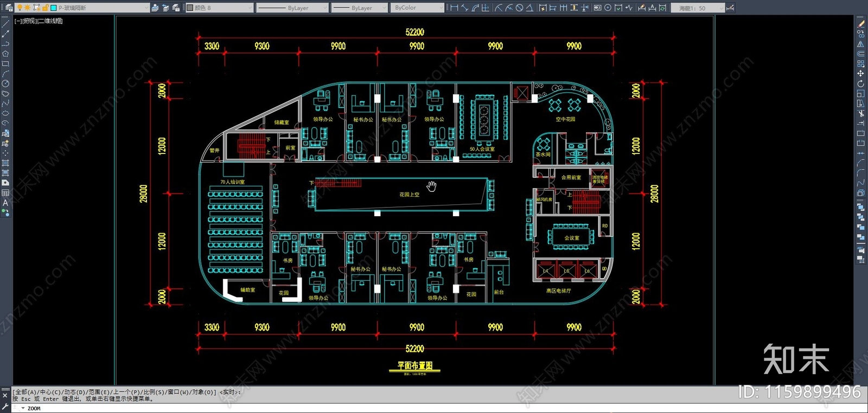Open the ByColor plot style dropdown
This screenshot has height=413, width=868.
click(417, 8)
